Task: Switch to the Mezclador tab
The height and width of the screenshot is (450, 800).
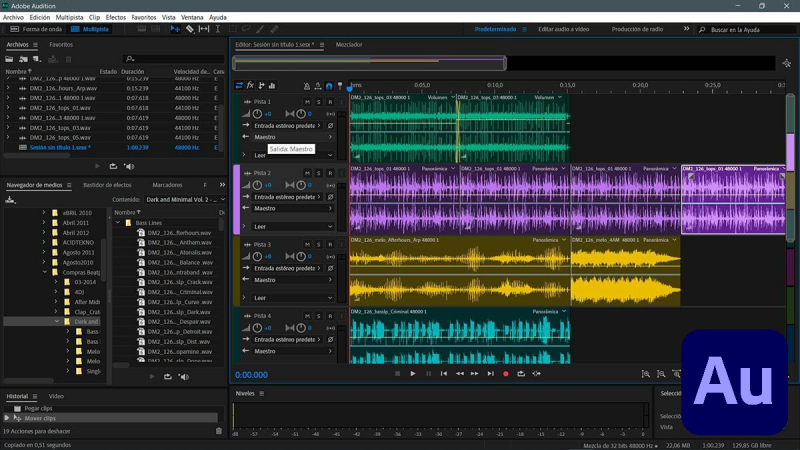Action: point(349,45)
